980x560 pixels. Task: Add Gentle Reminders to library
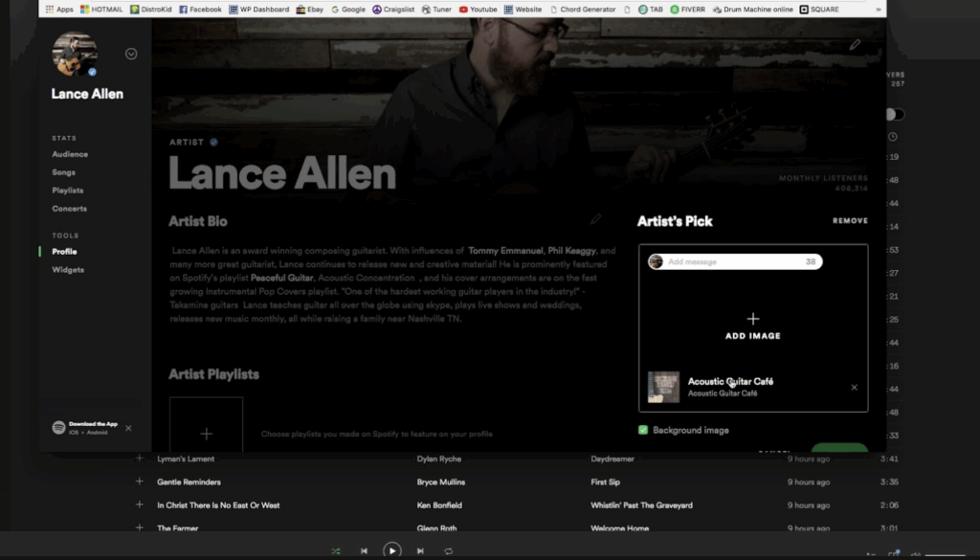(x=140, y=482)
